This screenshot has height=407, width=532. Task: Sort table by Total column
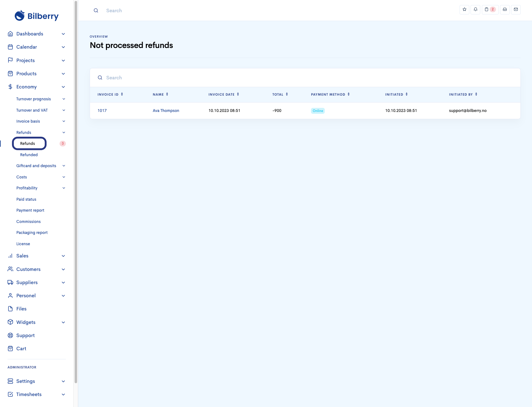280,94
